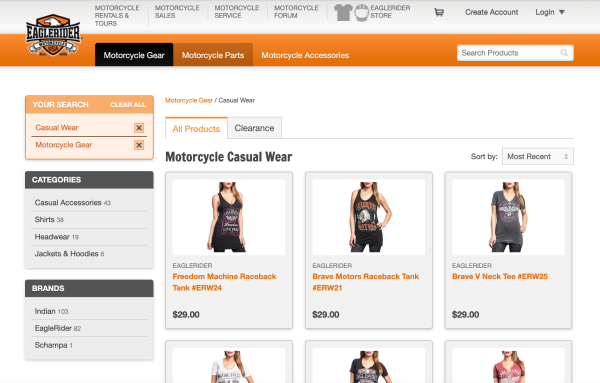
Task: Expand the Login dropdown arrow
Action: [562, 12]
